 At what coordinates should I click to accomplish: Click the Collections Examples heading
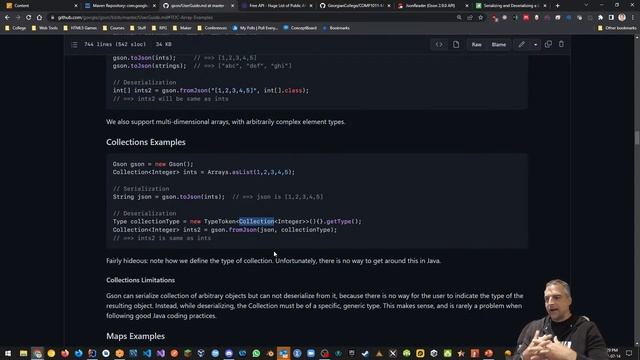point(146,142)
